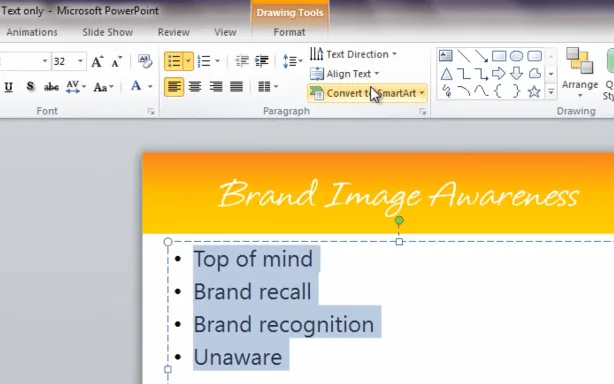The image size is (614, 384).
Task: Click the green rotation handle
Action: (399, 221)
